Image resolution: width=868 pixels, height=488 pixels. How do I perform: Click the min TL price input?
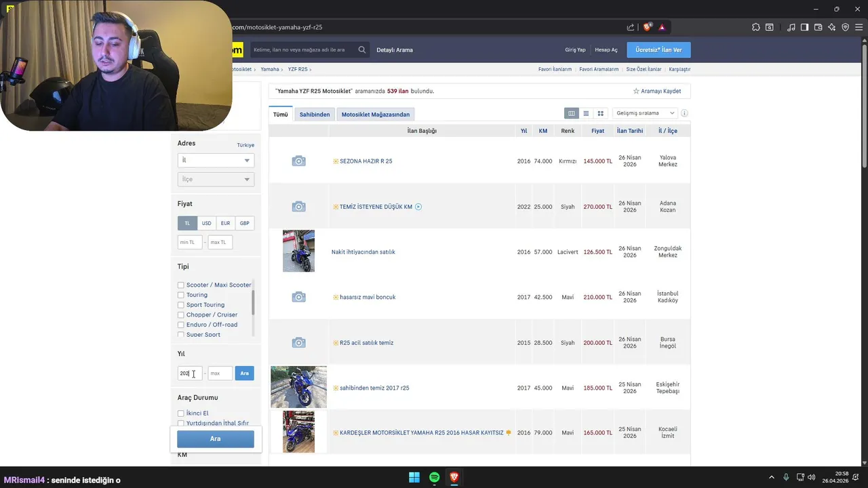(190, 242)
